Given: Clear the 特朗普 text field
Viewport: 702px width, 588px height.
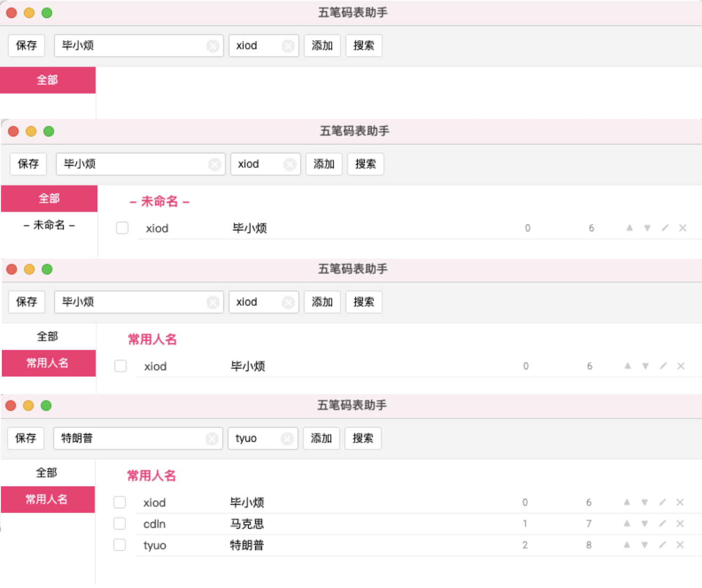Looking at the screenshot, I should [x=212, y=439].
